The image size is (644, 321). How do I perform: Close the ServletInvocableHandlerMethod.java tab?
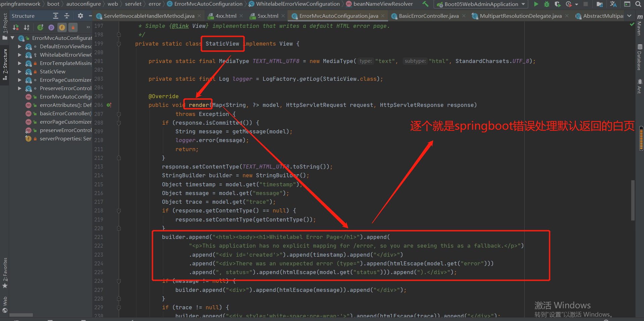coord(199,16)
